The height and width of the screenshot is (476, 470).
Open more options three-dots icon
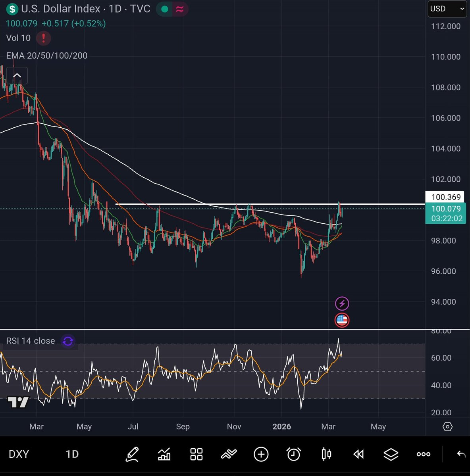click(x=424, y=454)
